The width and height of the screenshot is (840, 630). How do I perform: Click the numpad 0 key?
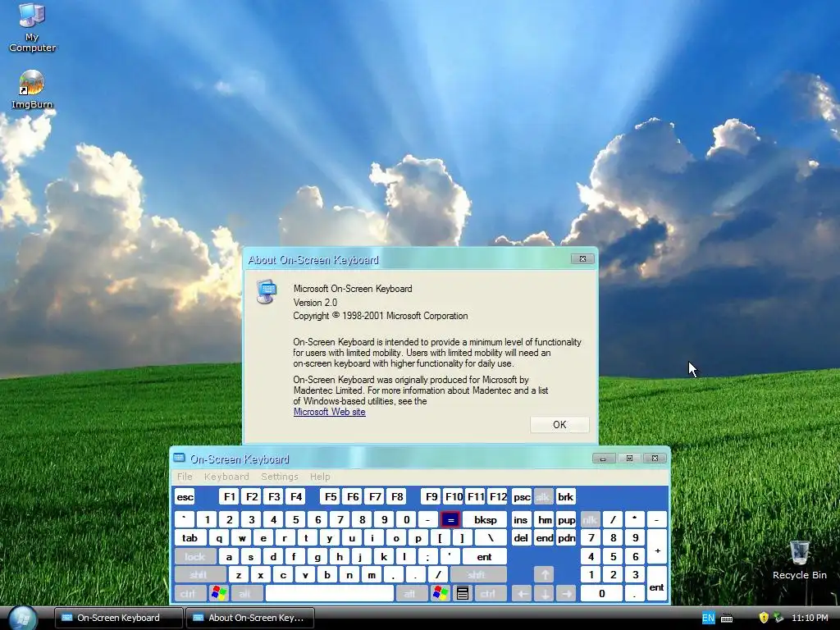point(601,593)
